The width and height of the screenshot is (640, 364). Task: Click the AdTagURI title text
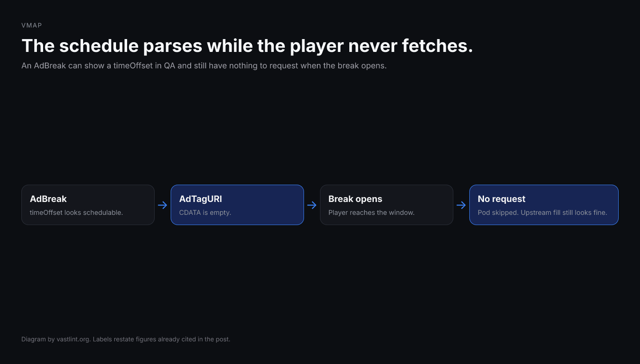200,199
